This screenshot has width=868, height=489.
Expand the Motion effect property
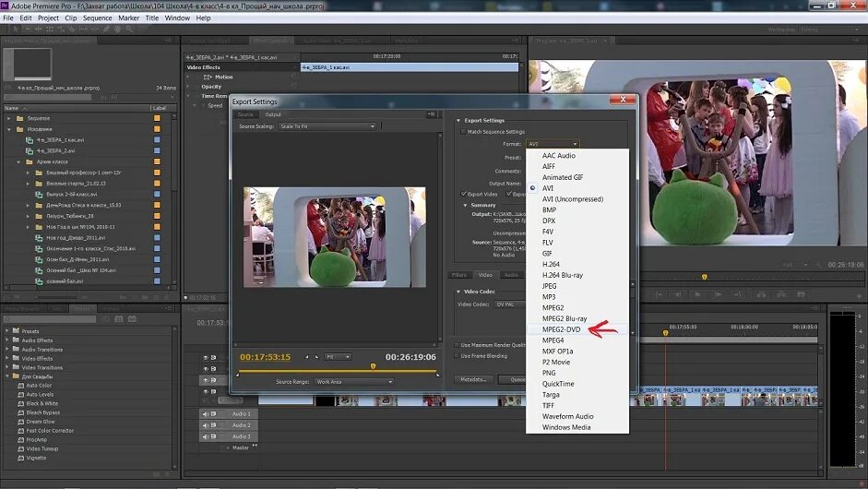[x=188, y=77]
